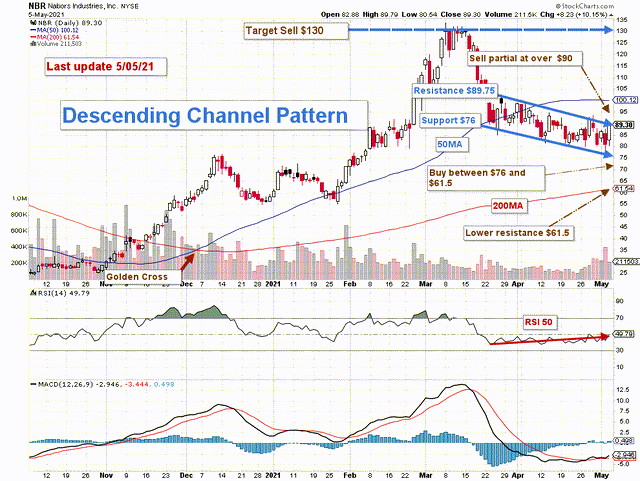Click the Target Sell $130 label
Viewport: 640px width, 481px height.
pyautogui.click(x=296, y=31)
